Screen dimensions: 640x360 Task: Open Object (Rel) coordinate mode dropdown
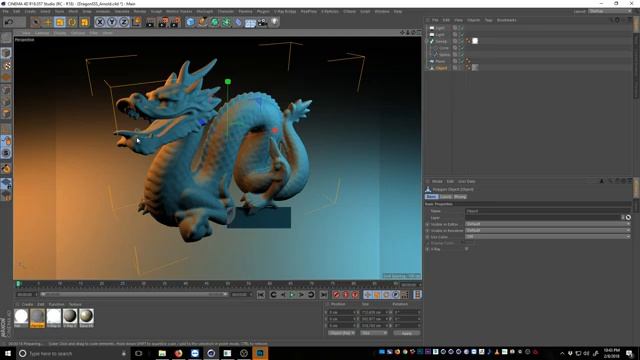(x=341, y=333)
